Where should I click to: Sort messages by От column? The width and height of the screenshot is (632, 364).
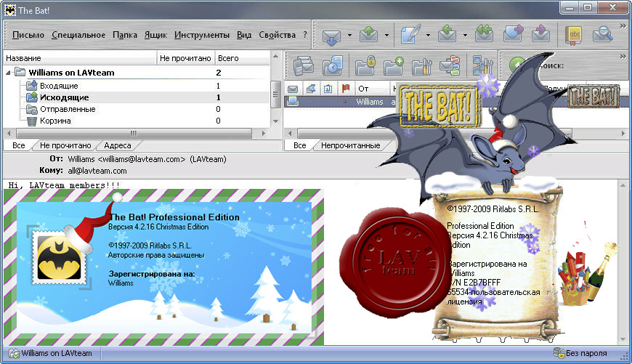363,89
